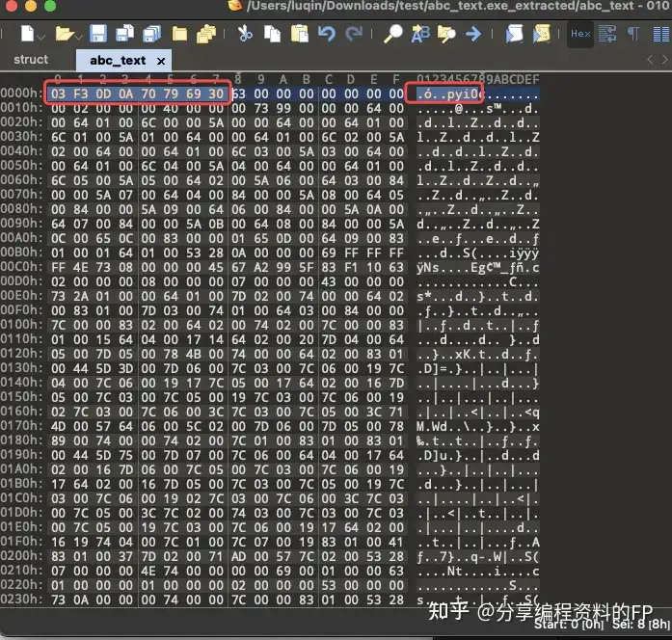Click hex byte 63 in row 0000h

click(239, 93)
